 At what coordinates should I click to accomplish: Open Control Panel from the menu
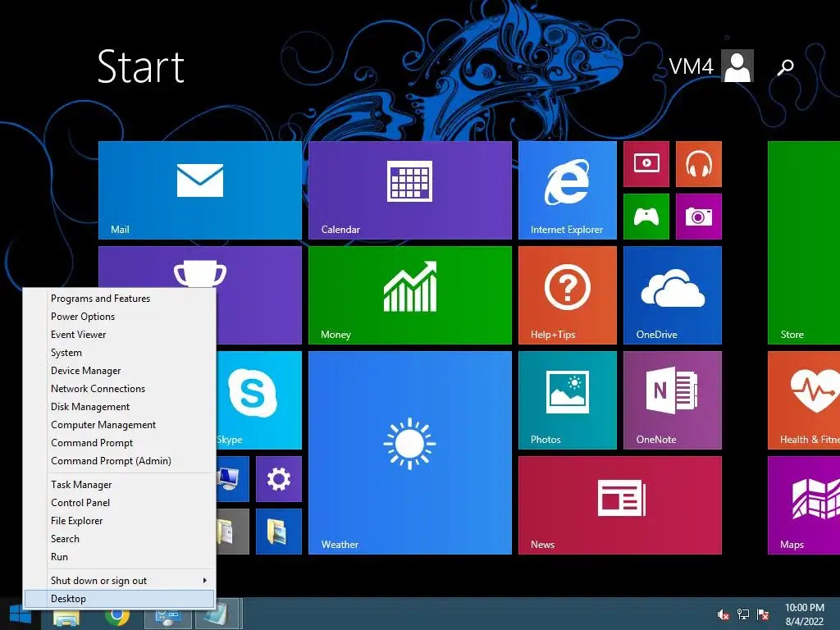[119, 503]
